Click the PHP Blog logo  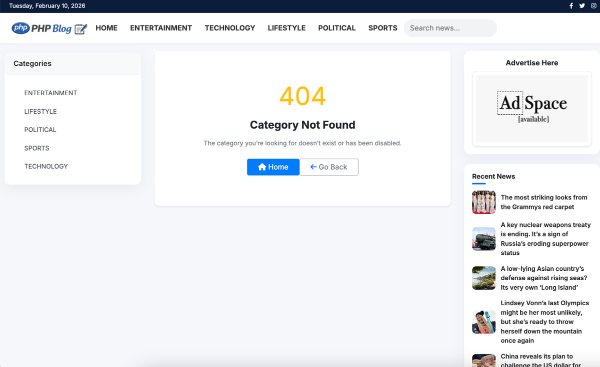pos(49,28)
